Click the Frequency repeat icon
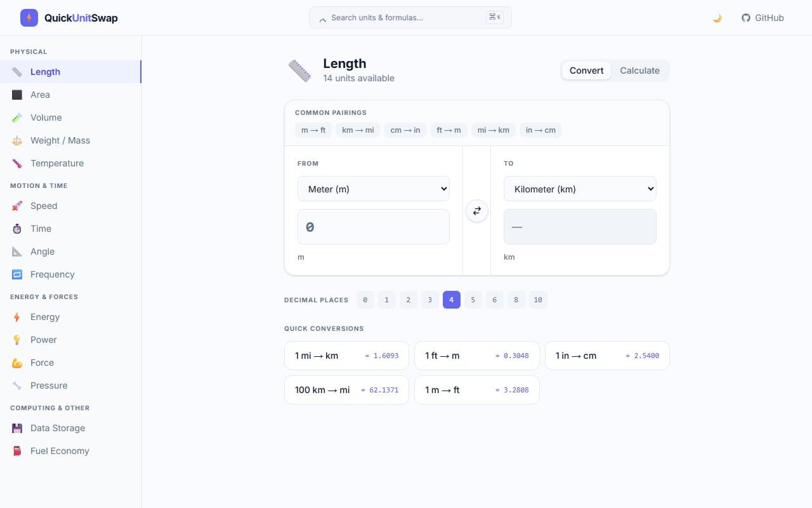 click(17, 274)
